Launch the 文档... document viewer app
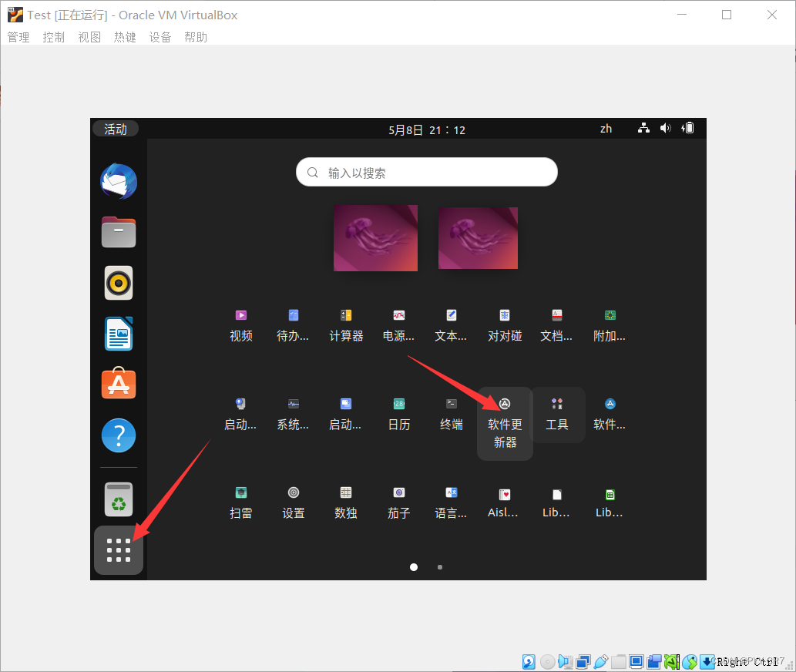The image size is (796, 672). (x=557, y=325)
